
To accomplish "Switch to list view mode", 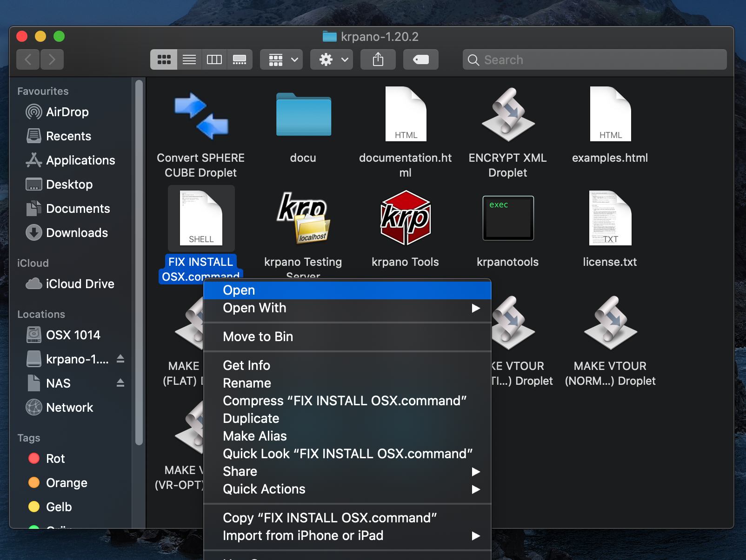I will point(189,59).
